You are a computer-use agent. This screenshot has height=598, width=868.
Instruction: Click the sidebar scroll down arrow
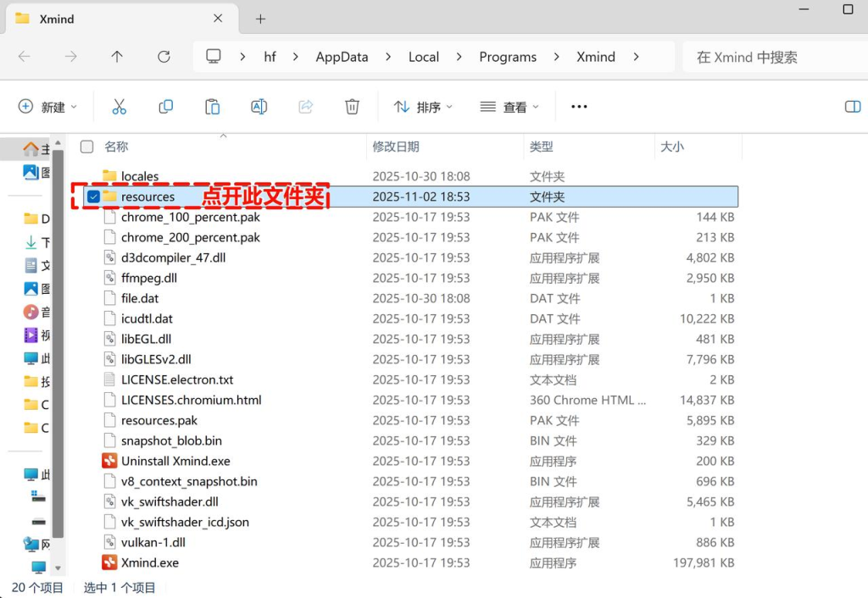click(x=58, y=568)
